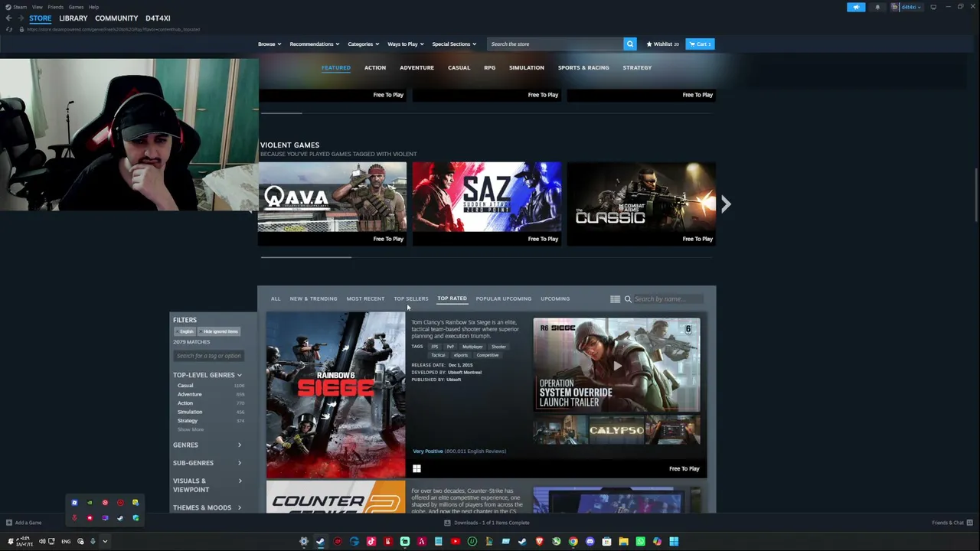Screen dimensions: 980x551
Task: Expand the Sub-Genres filter section
Action: coord(207,463)
